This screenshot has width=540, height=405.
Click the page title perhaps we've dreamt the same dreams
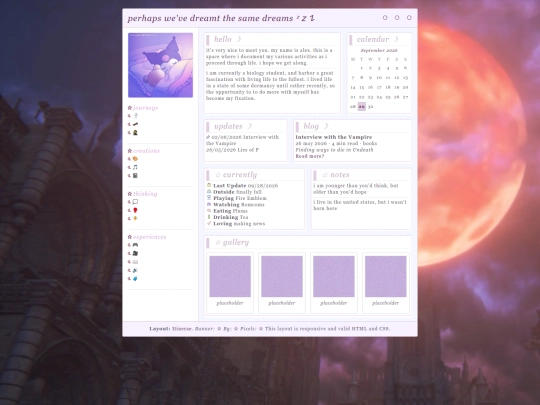click(210, 18)
